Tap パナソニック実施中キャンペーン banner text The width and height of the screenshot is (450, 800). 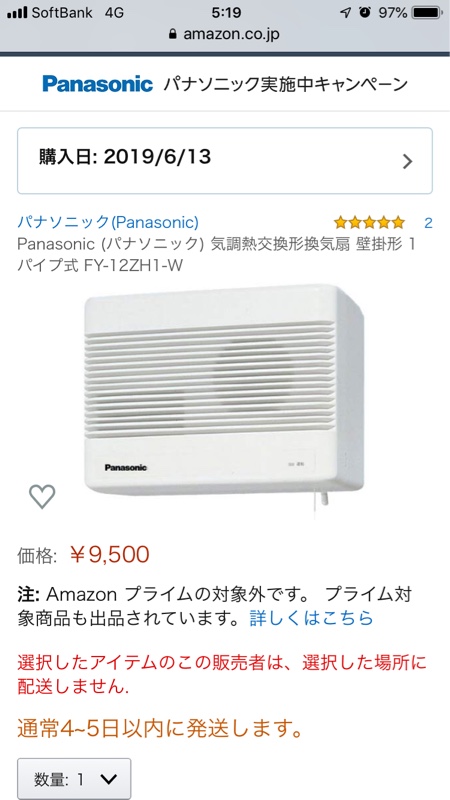coord(286,84)
